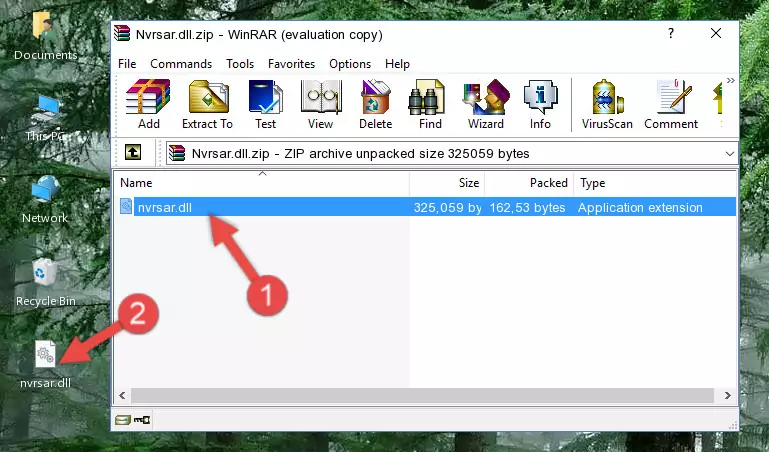769x452 pixels.
Task: Run the Test archive tool
Action: click(265, 104)
